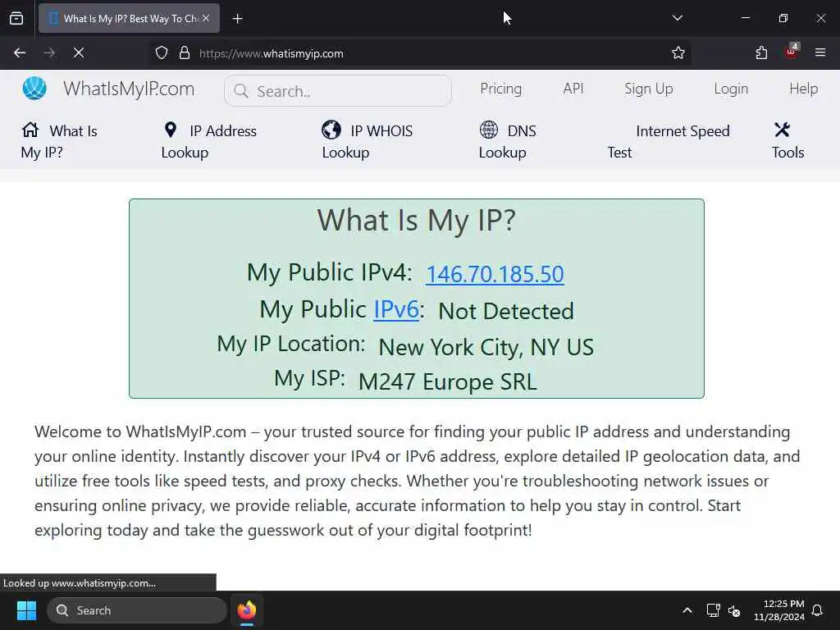840x630 pixels.
Task: Click the URL address bar
Action: [x=421, y=53]
